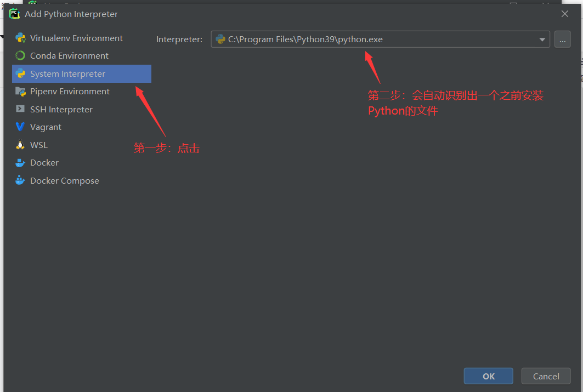This screenshot has width=583, height=392.
Task: Click the python.exe interpreter path field
Action: tap(381, 39)
